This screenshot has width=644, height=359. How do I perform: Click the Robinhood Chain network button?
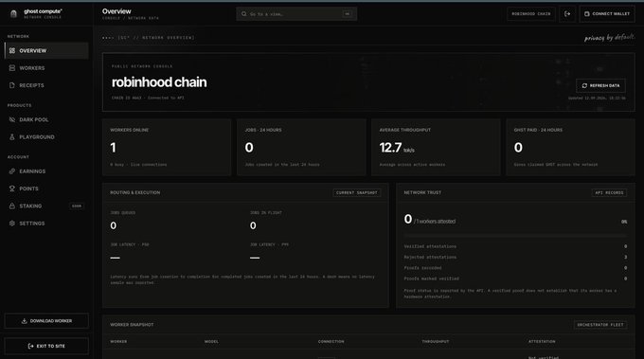click(531, 14)
